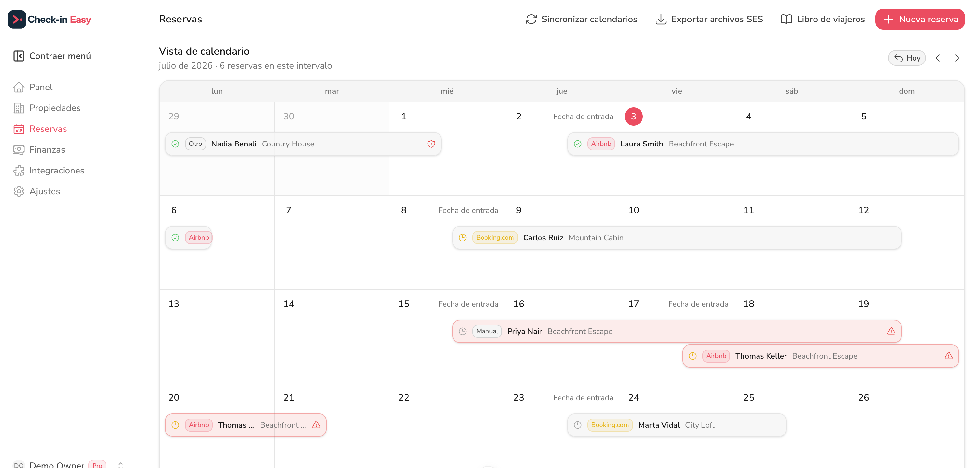The height and width of the screenshot is (468, 980).
Task: Click the Integraciones puzzle icon
Action: point(19,170)
